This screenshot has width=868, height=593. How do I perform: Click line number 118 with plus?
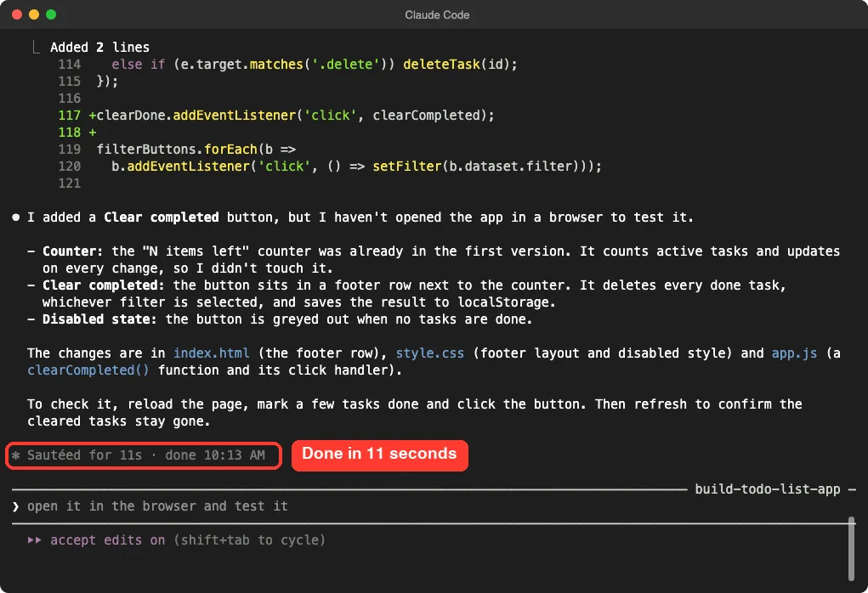[77, 133]
